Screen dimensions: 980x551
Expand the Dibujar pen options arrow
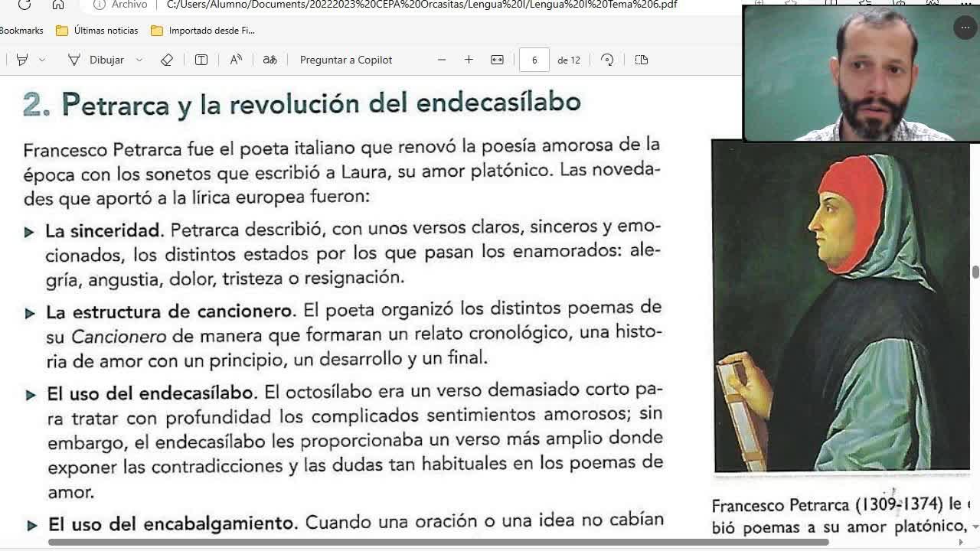coord(139,60)
